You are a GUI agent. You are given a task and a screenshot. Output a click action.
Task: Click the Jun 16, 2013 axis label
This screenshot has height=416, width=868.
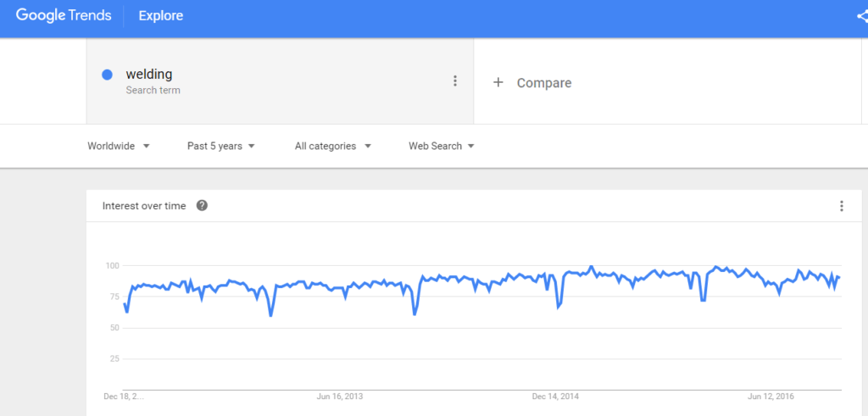click(340, 396)
